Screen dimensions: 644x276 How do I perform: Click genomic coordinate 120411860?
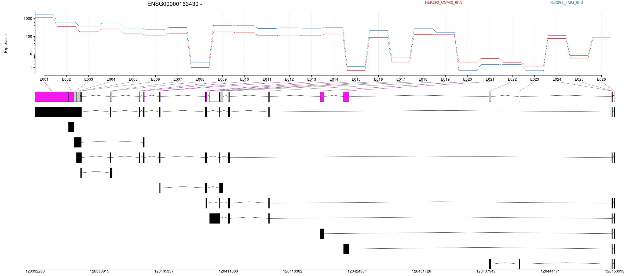click(228, 271)
